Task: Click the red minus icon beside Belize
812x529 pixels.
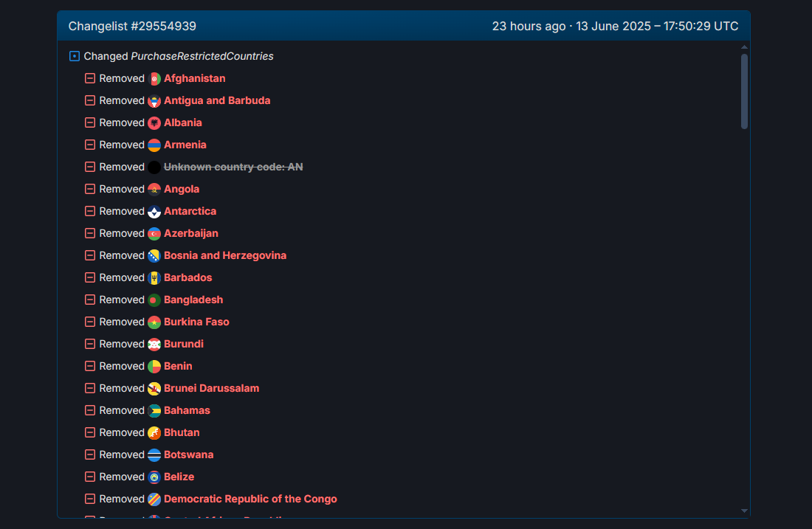Action: pos(90,477)
